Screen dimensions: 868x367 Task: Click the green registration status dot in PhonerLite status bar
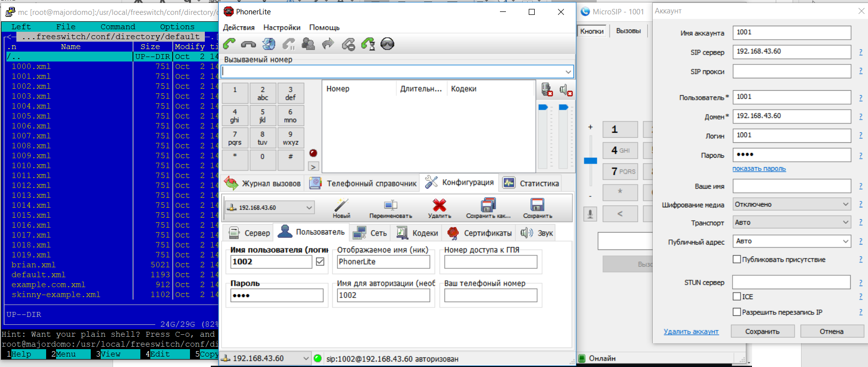pos(318,358)
